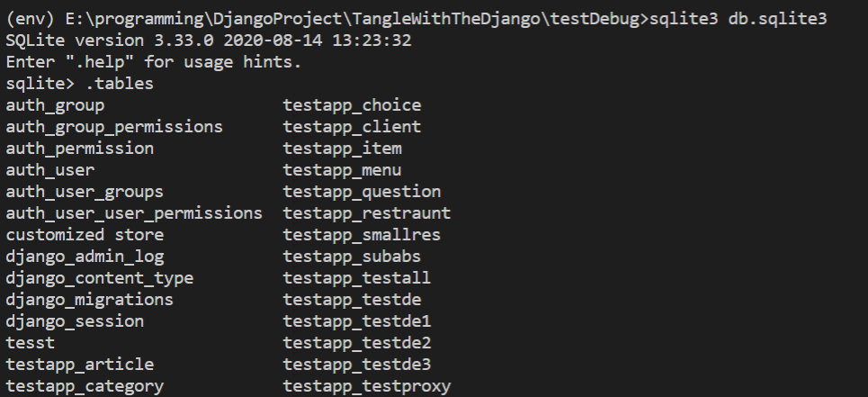Click the testapp_testproxy table entry
This screenshot has height=397, width=868.
coord(367,386)
